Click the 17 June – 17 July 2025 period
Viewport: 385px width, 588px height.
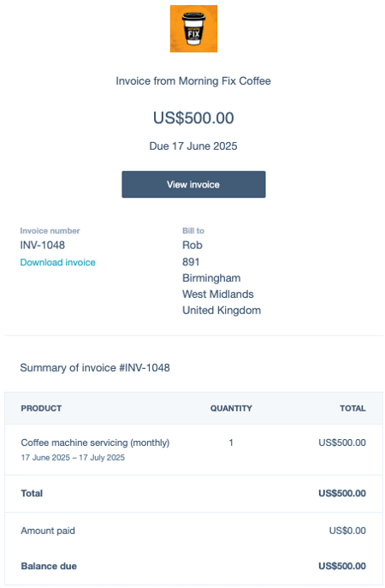[x=73, y=458]
